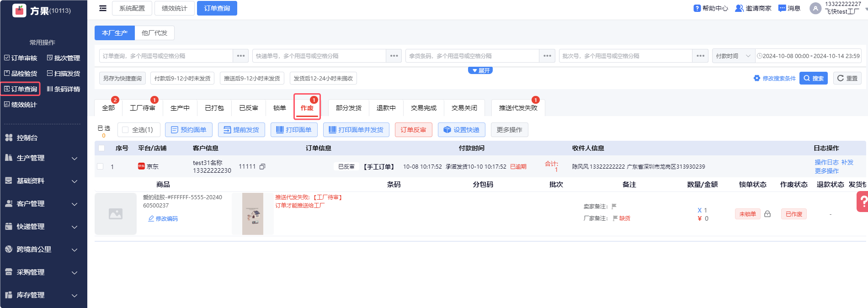
Task: Select checkbox for order row 1
Action: 100,166
